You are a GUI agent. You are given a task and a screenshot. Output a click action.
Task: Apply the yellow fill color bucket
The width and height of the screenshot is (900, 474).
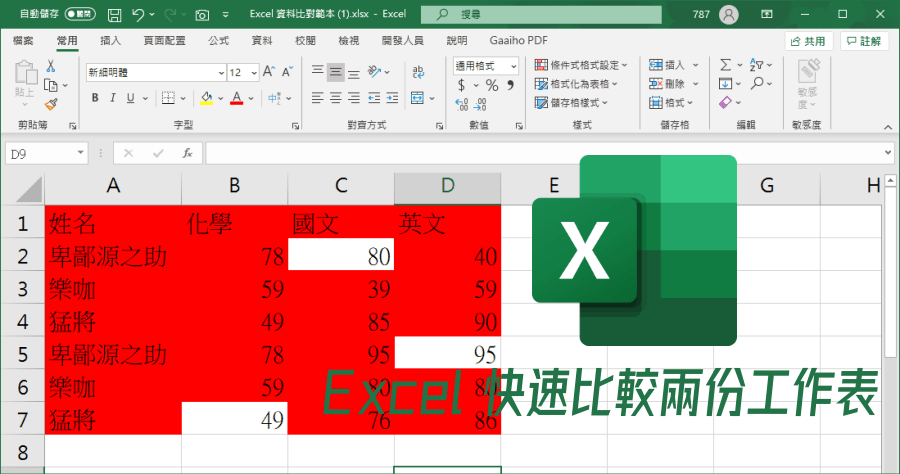(207, 98)
